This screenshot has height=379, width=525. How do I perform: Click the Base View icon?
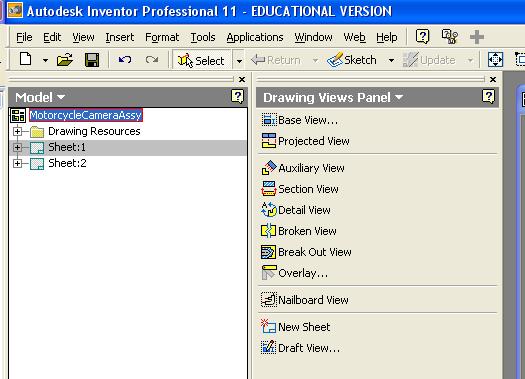[269, 120]
